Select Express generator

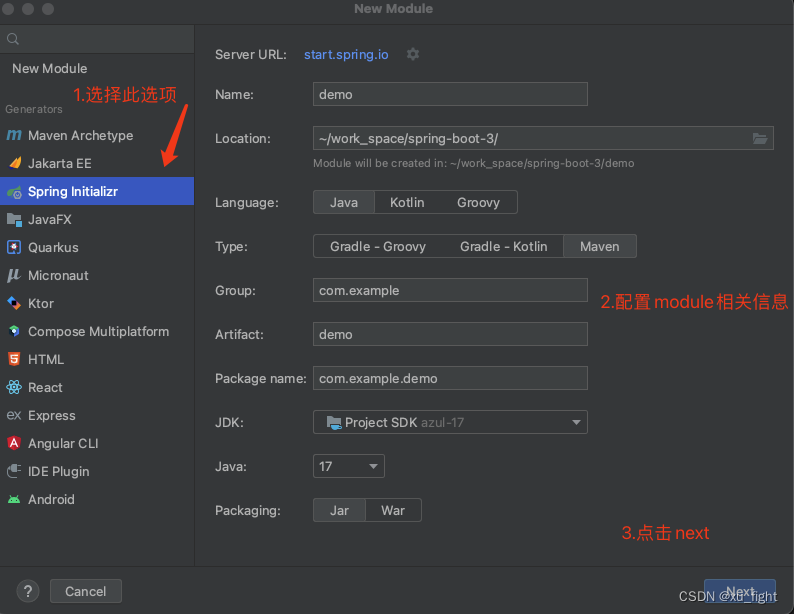coord(97,416)
